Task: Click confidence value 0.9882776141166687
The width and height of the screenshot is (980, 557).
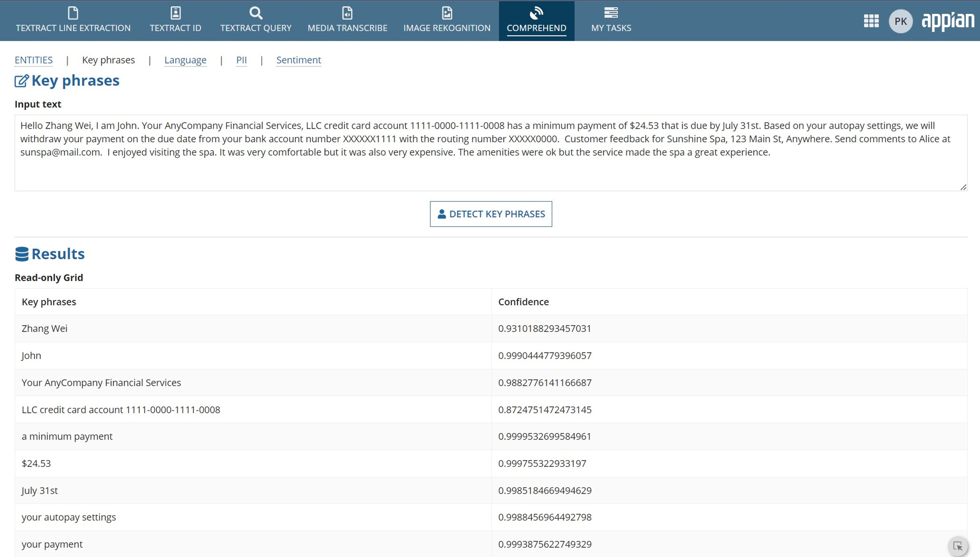Action: (545, 382)
